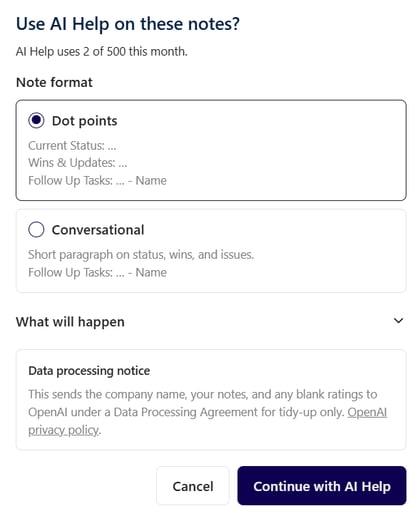
Task: Click Continue with AI Help button
Action: pos(322,486)
